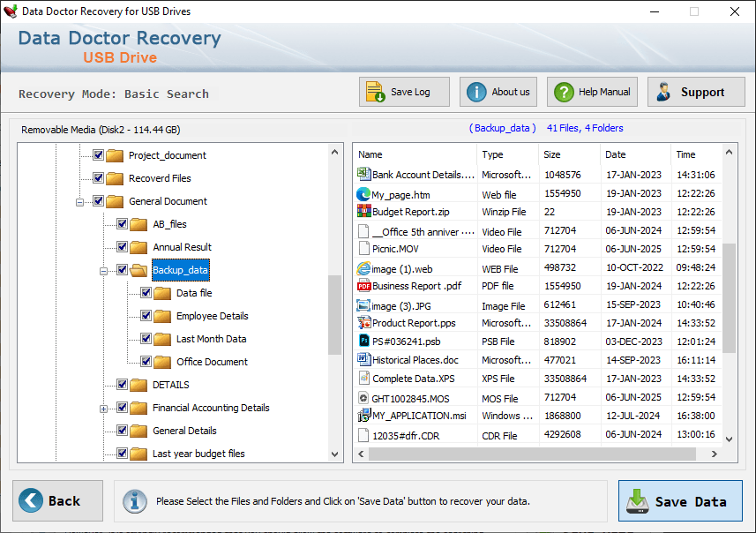Click the Help Manual question mark icon
Screen dimensions: 756x533
point(564,92)
